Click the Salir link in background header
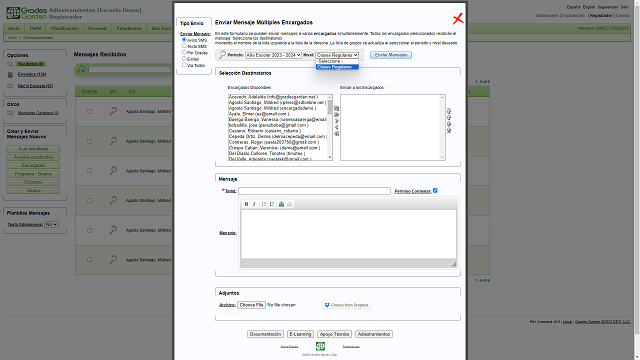The height and width of the screenshot is (360, 640). click(624, 7)
